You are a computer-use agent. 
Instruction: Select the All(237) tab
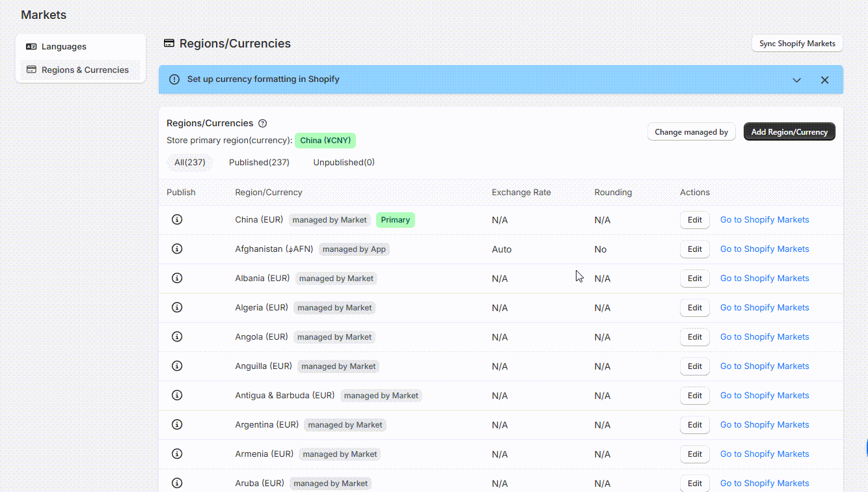pyautogui.click(x=189, y=163)
